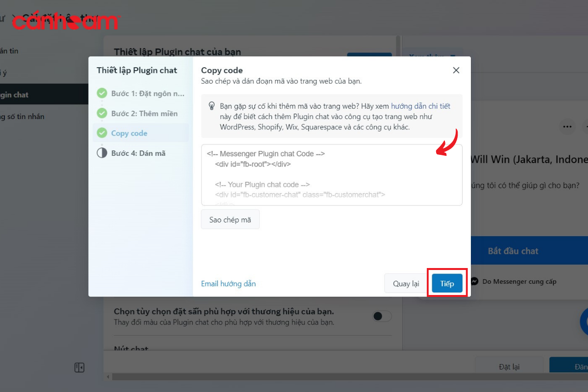The height and width of the screenshot is (392, 588).
Task: Click the lightbulb tip icon
Action: (212, 106)
